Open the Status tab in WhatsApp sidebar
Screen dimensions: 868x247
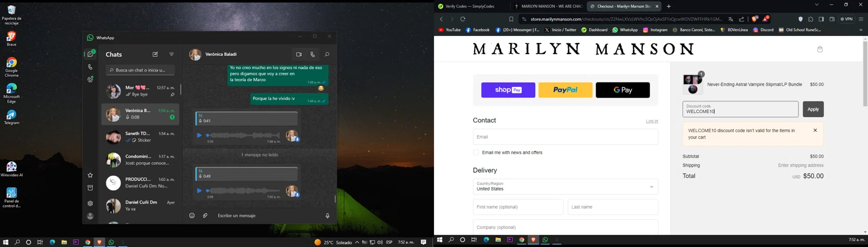point(90,79)
